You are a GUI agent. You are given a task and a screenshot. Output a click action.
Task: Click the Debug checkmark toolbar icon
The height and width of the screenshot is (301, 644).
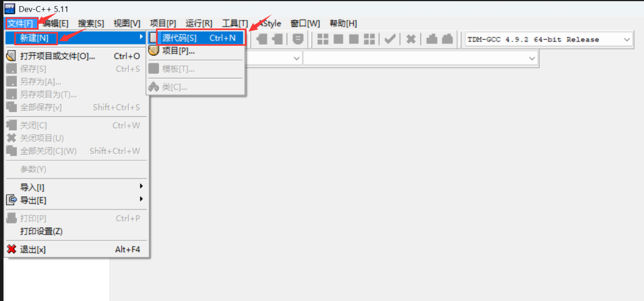tap(390, 39)
